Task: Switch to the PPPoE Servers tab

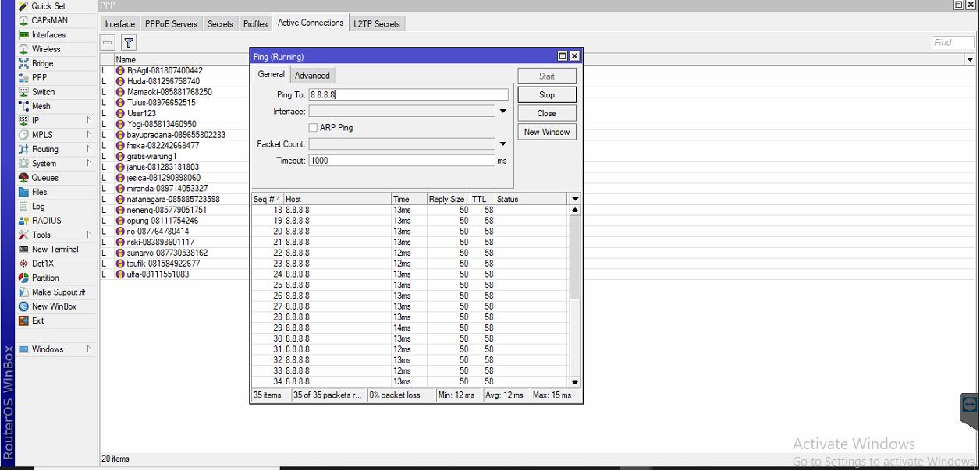Action: [172, 24]
